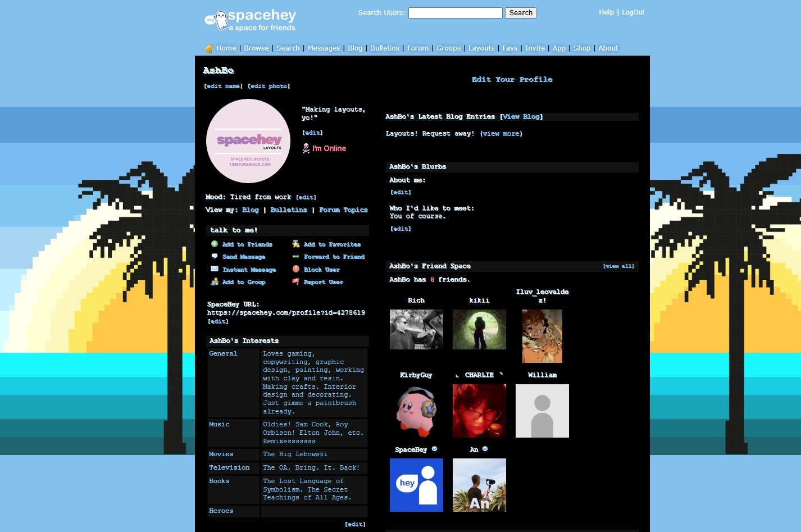The width and height of the screenshot is (801, 532).
Task: Click the Edit Your Profile link
Action: coord(512,80)
